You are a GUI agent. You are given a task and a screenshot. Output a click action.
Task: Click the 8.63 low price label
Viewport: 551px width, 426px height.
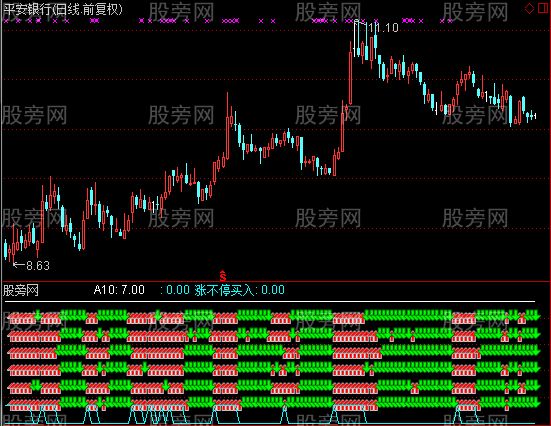click(38, 265)
